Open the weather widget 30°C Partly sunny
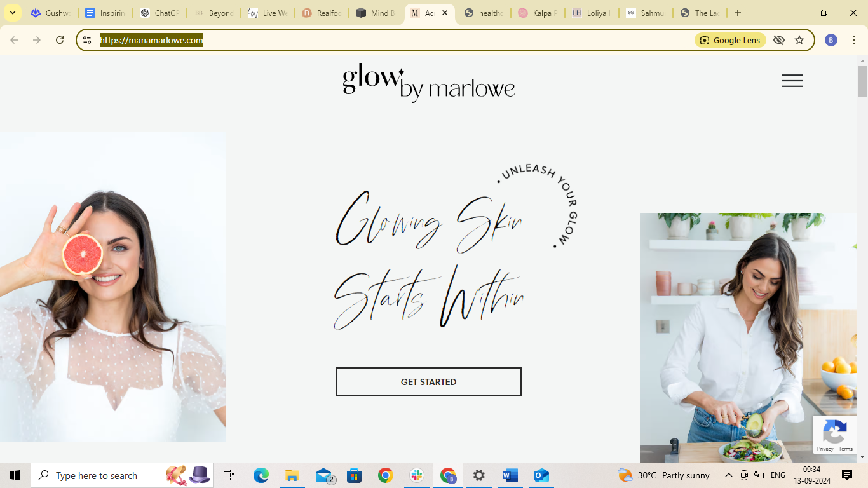868x488 pixels. tap(664, 475)
